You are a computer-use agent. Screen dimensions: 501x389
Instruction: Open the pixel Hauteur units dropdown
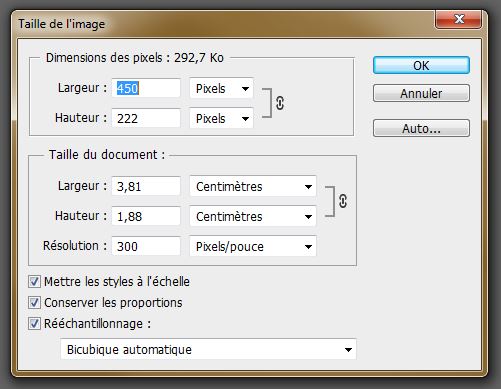pos(221,119)
